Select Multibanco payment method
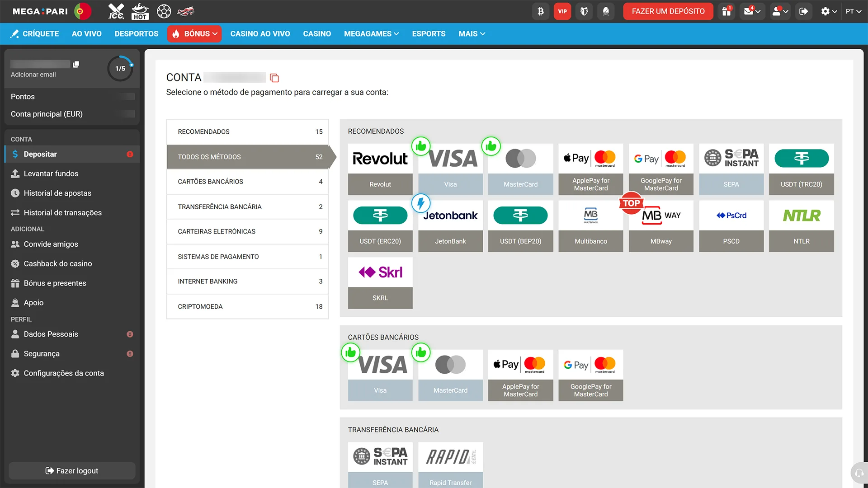This screenshot has height=488, width=868. [591, 226]
